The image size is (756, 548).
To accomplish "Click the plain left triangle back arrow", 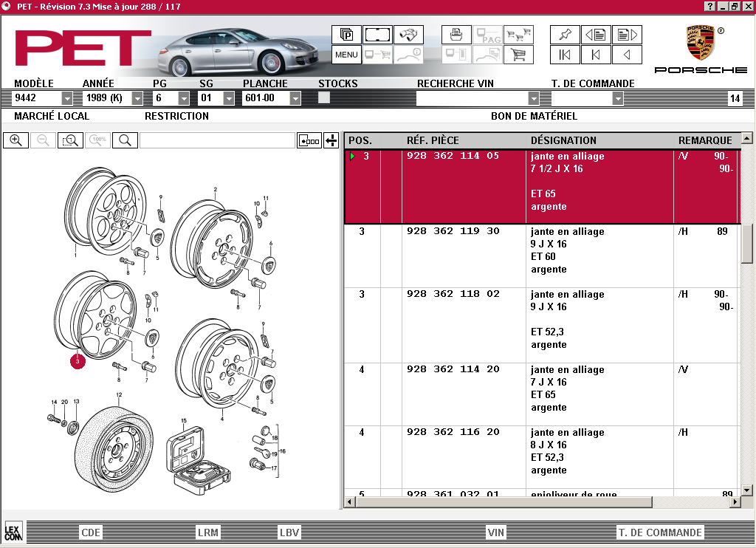I will click(x=627, y=55).
